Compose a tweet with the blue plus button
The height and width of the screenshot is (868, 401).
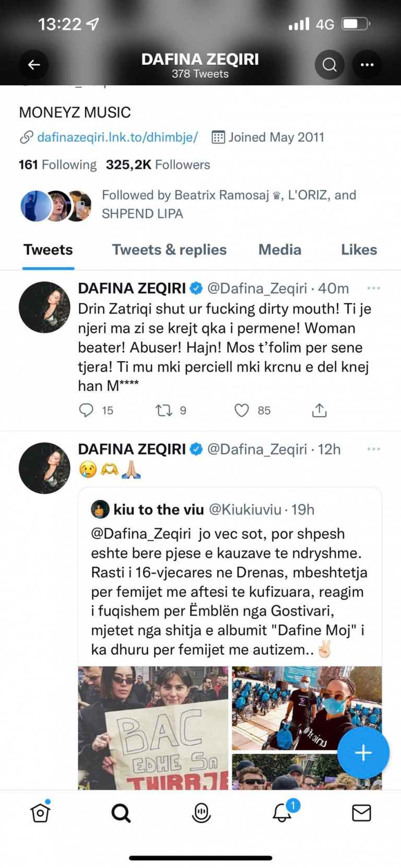(363, 753)
